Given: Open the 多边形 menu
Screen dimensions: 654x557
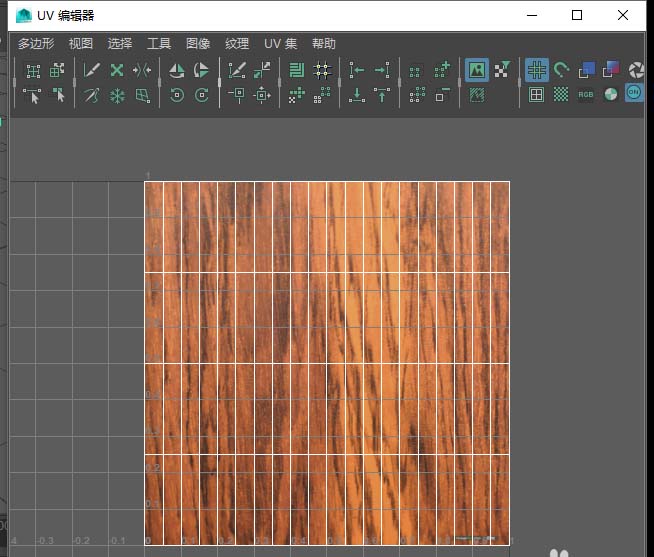Looking at the screenshot, I should tap(38, 44).
